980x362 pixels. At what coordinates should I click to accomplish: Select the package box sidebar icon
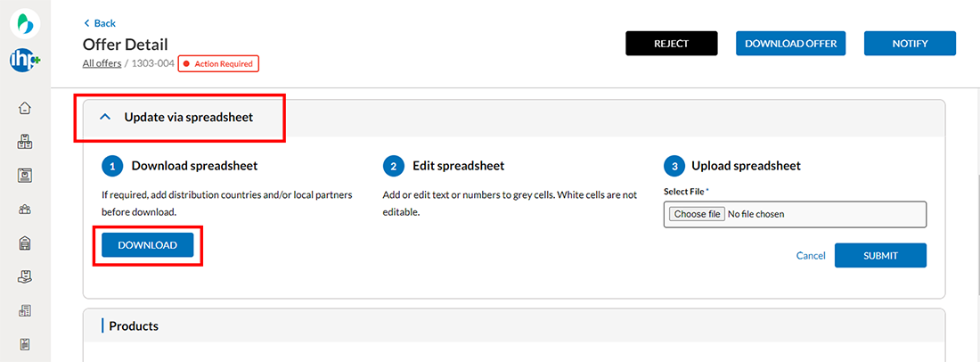click(25, 176)
